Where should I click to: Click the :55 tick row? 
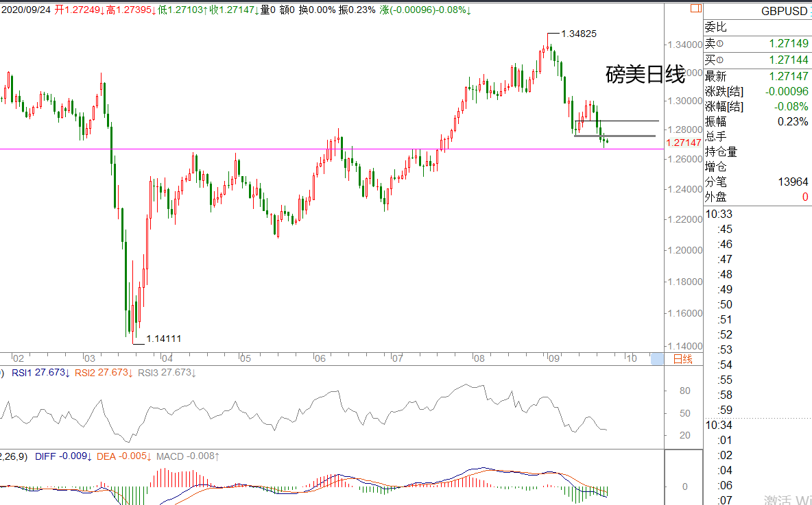tap(725, 380)
